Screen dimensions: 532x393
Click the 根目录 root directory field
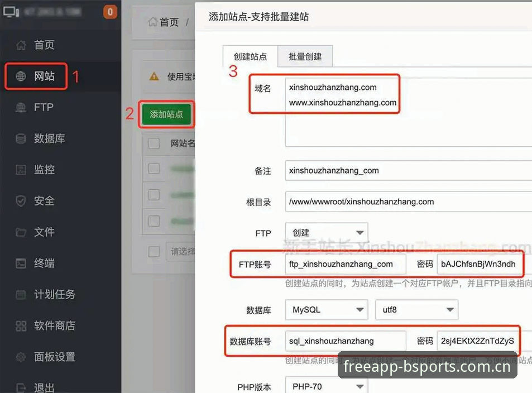point(409,202)
